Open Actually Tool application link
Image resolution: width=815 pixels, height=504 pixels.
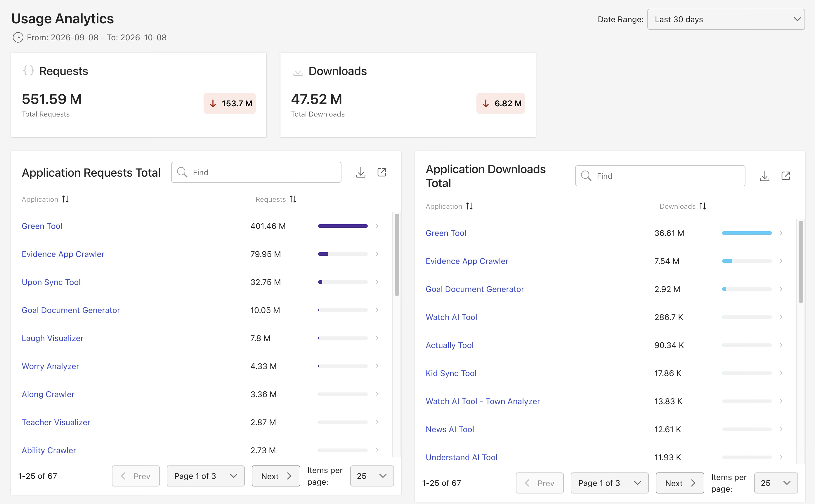tap(450, 345)
